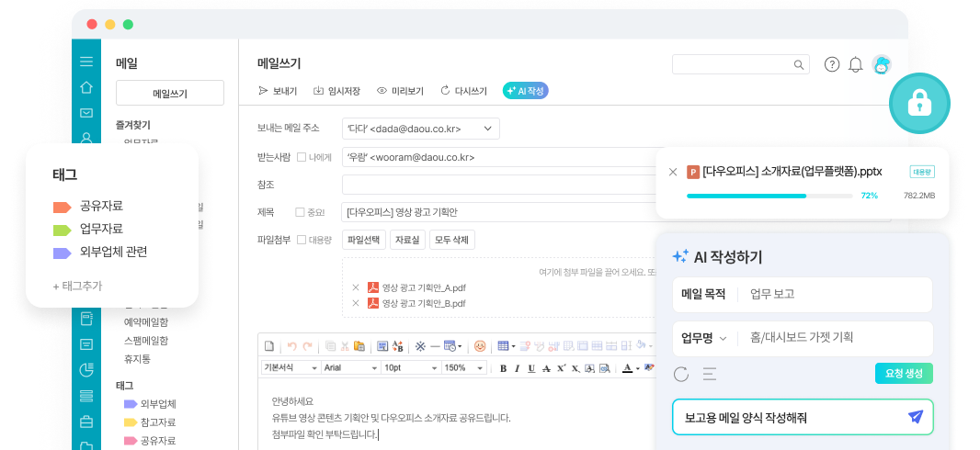Open the briefcase icon in sidebar
The height and width of the screenshot is (450, 980).
[86, 422]
